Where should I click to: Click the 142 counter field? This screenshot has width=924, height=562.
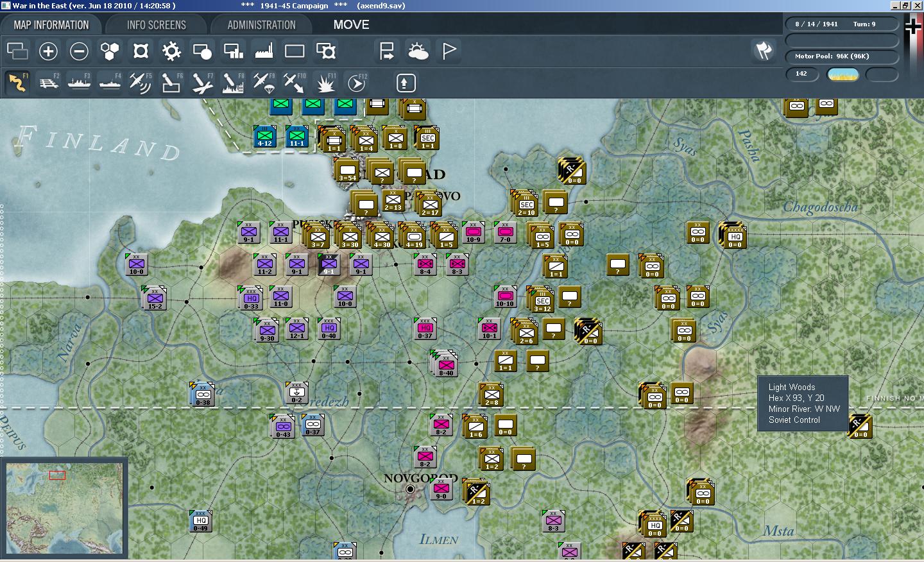802,74
